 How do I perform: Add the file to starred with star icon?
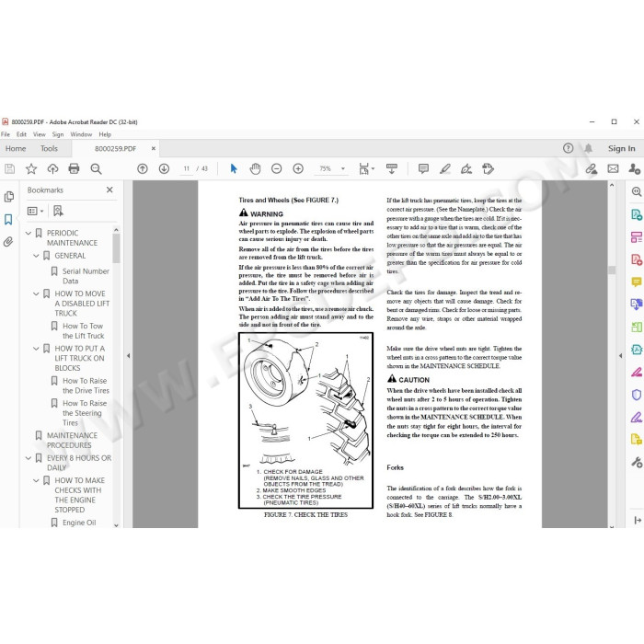tap(31, 168)
